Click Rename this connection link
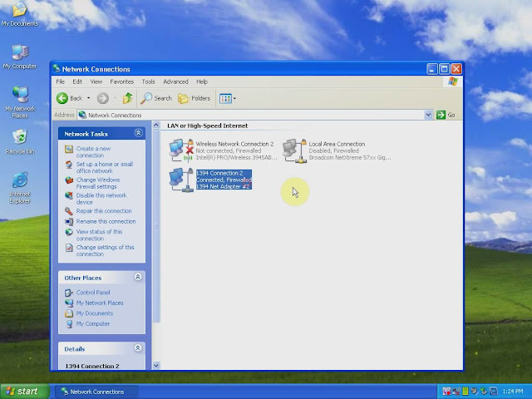 pyautogui.click(x=106, y=222)
